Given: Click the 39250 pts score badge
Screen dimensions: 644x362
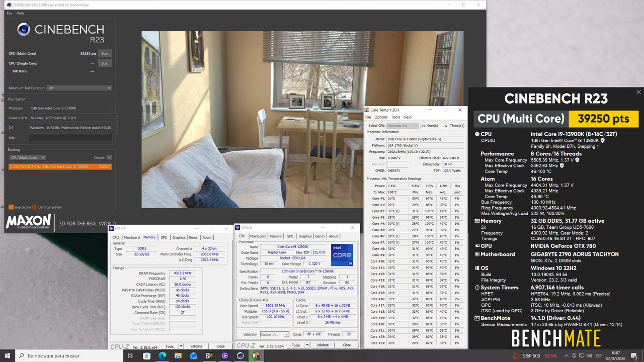Looking at the screenshot, I should click(x=603, y=119).
